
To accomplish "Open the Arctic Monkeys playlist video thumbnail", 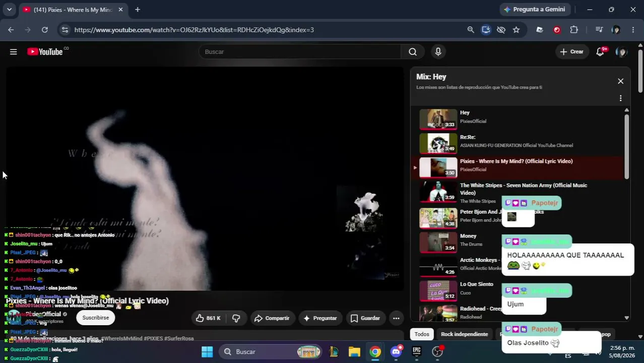I will coord(438,267).
